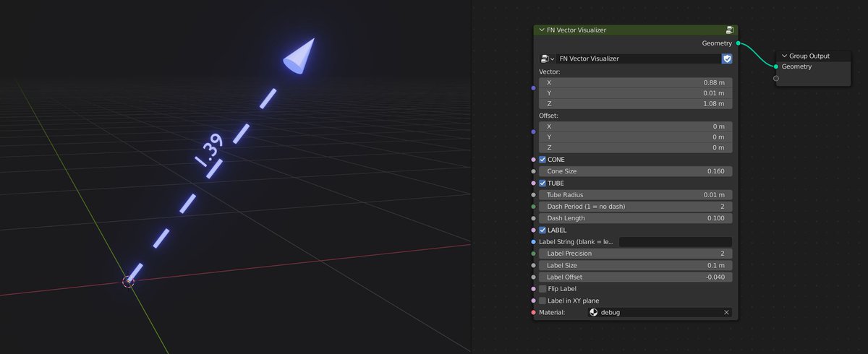The image size is (868, 354).
Task: Click the Label in XY plane input socket
Action: tap(534, 301)
